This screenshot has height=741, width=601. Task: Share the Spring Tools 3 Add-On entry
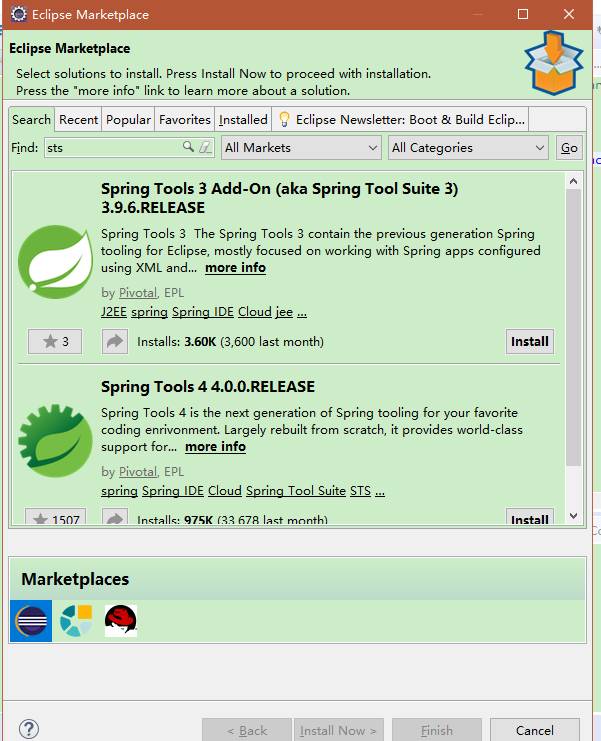(x=115, y=341)
